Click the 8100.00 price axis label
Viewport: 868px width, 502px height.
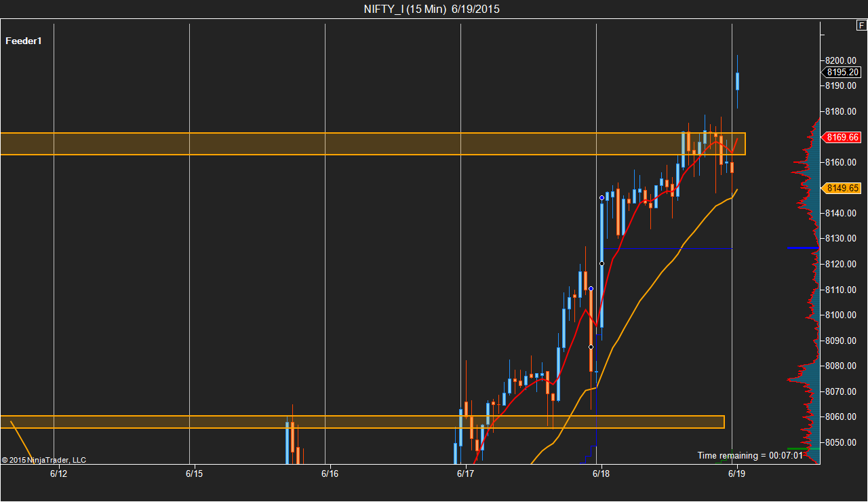coord(841,315)
